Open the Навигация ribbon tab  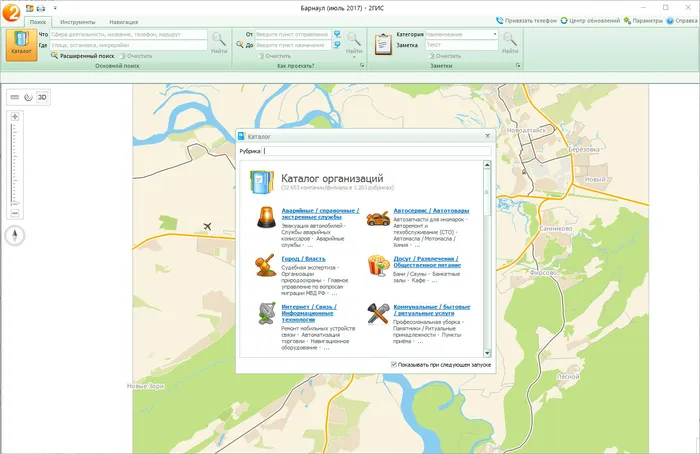click(x=124, y=22)
